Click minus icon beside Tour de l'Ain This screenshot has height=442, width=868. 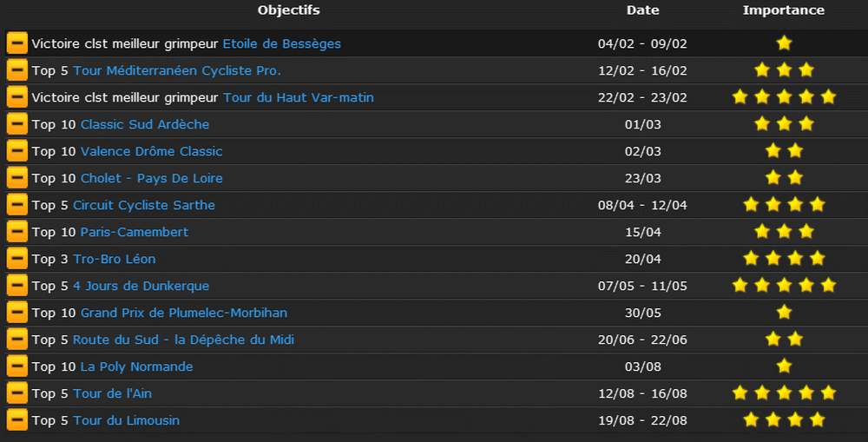[16, 393]
